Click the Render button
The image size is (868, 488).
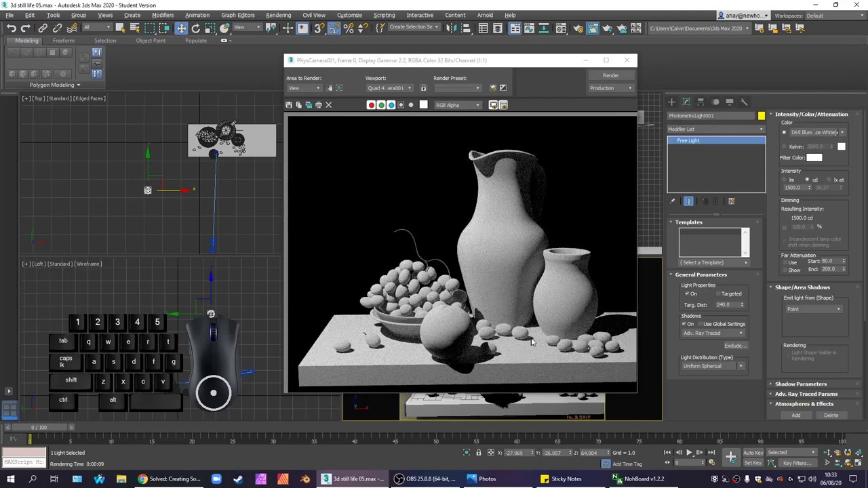click(610, 75)
